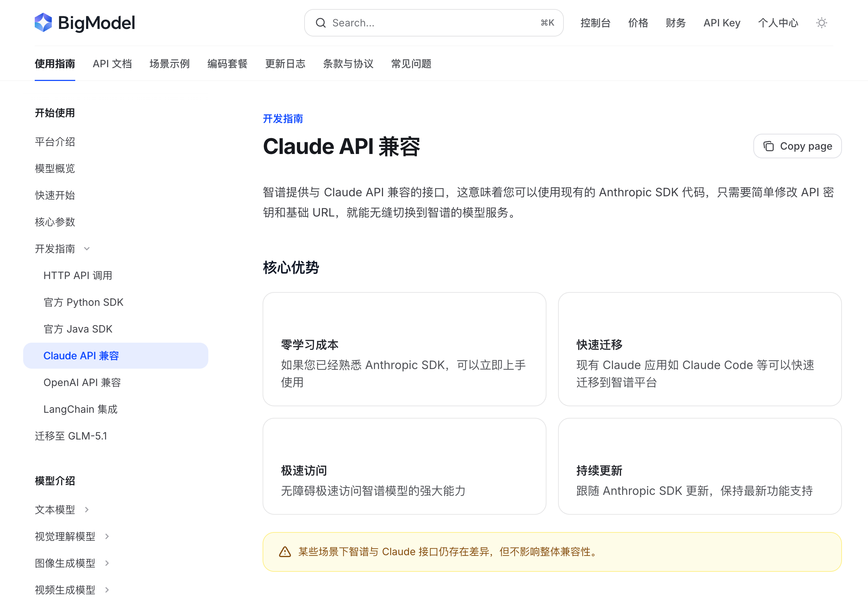Go to 快速开始 page

pos(55,195)
